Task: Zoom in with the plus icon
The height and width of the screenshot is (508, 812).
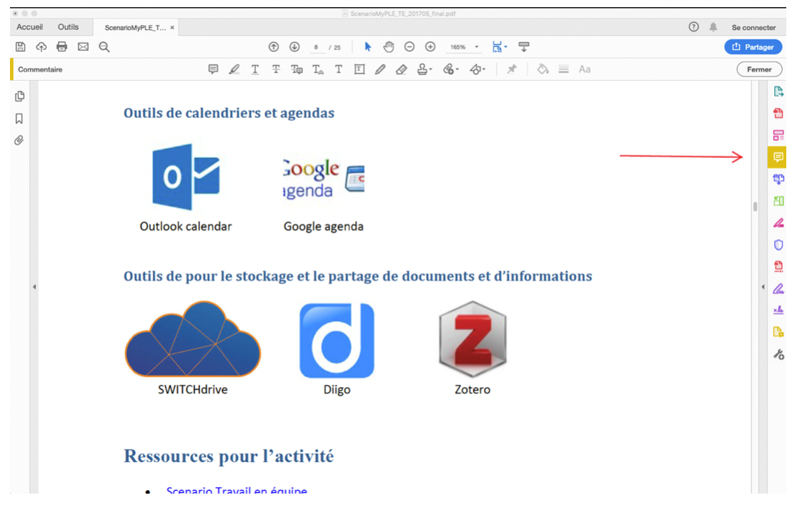Action: pyautogui.click(x=430, y=47)
